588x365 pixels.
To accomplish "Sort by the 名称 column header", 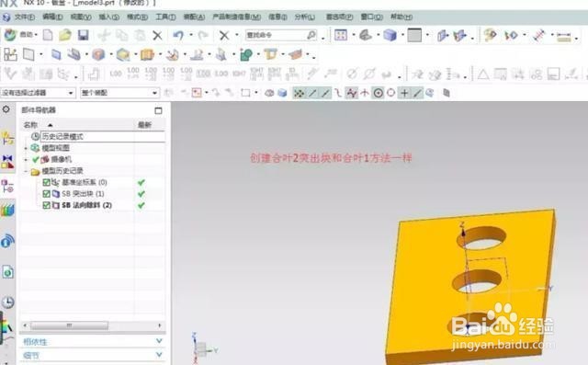I will 30,125.
